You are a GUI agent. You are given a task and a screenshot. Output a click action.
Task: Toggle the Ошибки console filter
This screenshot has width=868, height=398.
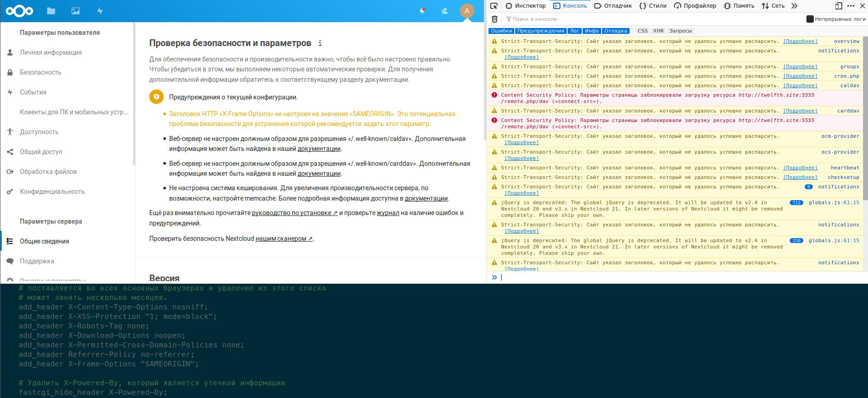point(501,31)
